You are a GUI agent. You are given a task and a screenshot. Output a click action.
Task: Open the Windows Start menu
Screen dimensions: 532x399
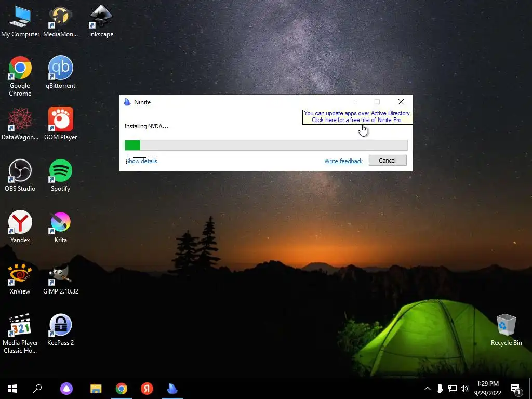[12, 389]
